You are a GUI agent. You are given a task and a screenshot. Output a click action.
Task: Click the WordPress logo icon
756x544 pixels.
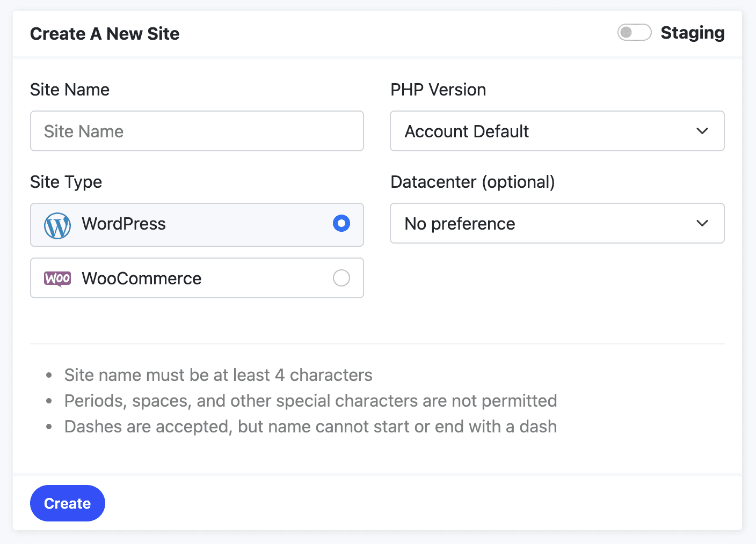point(57,225)
